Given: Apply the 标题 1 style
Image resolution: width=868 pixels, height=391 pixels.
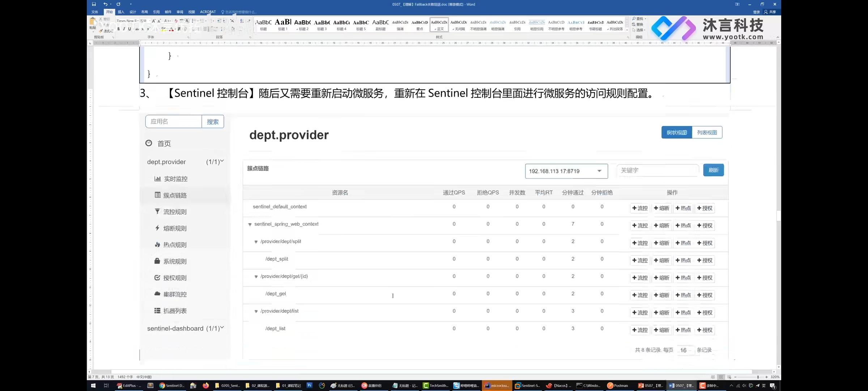Looking at the screenshot, I should coord(283,25).
